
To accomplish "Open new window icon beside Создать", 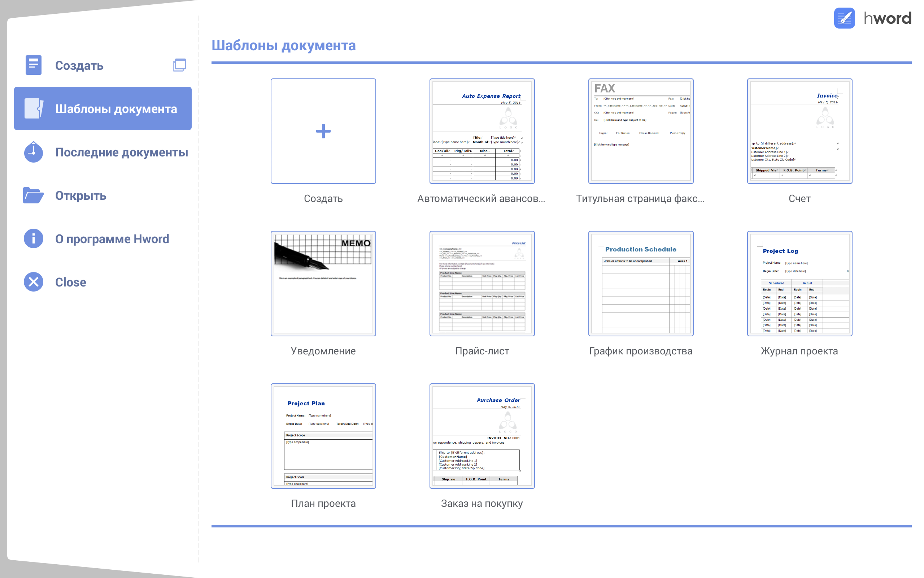I will (179, 65).
